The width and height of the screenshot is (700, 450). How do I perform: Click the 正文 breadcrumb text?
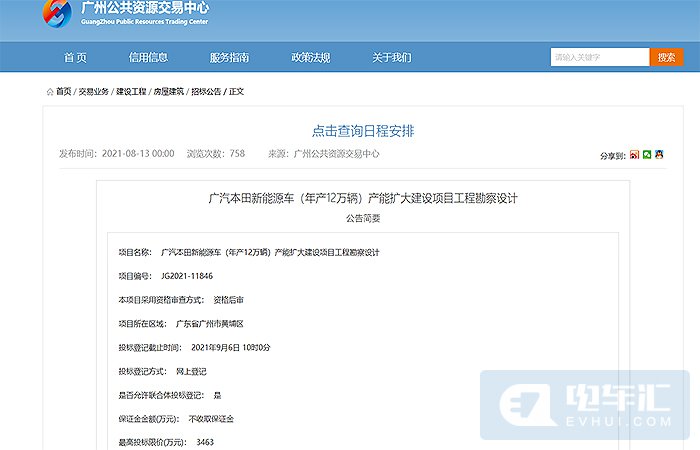(236, 92)
